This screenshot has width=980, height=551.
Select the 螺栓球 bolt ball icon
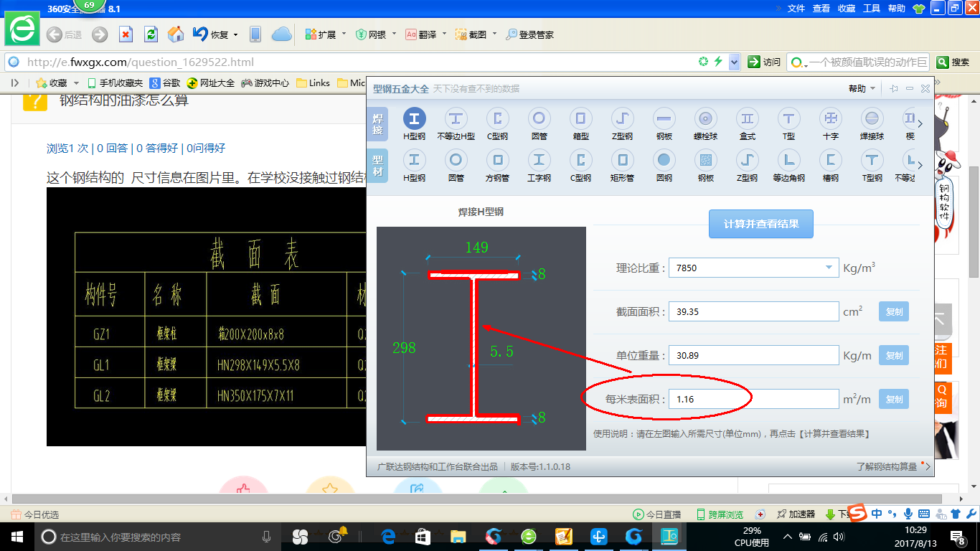click(705, 123)
